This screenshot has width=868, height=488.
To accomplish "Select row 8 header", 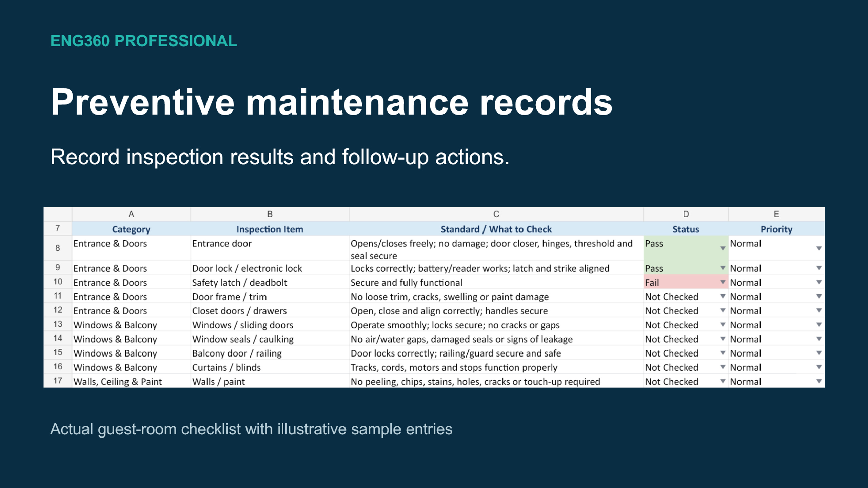I will point(58,248).
